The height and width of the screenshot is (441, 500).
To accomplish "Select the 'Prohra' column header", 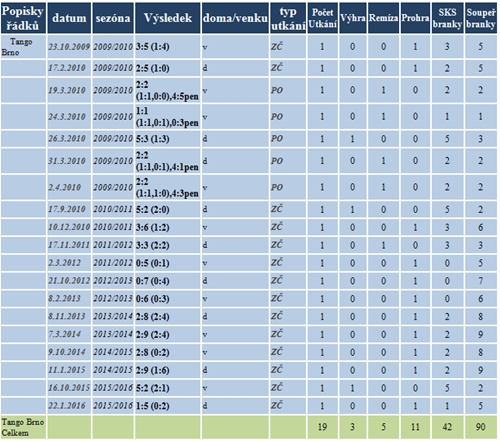I will click(415, 18).
